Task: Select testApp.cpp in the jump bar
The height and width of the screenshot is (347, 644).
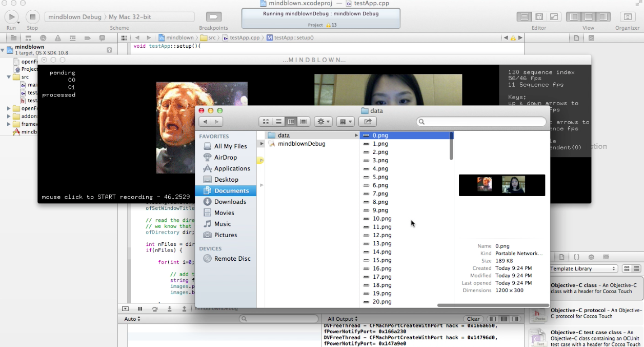Action: [x=241, y=38]
